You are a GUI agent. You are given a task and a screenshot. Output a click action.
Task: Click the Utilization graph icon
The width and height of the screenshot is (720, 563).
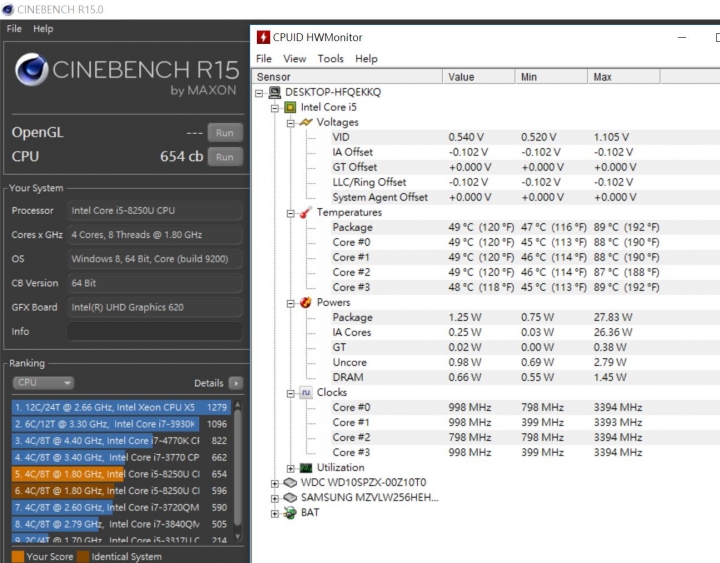tap(305, 467)
